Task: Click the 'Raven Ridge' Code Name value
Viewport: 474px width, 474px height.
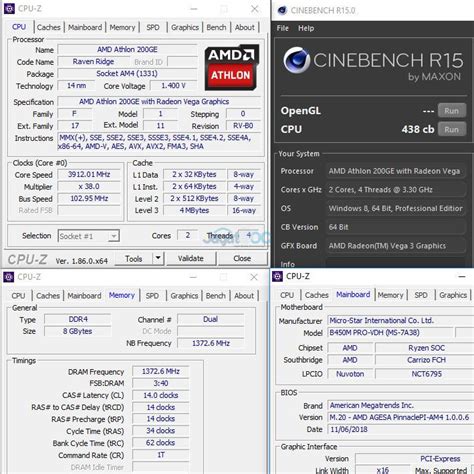Action: tap(93, 62)
